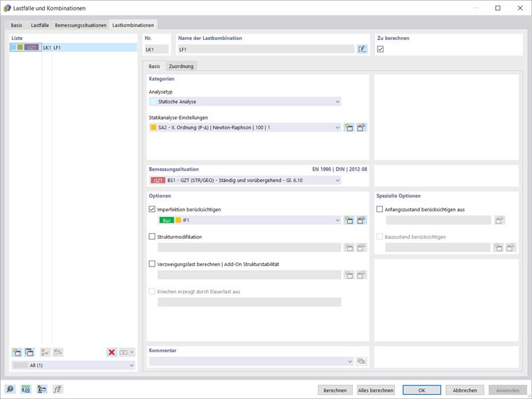
Task: Switch to the Zuordnung sub-tab
Action: tap(181, 66)
